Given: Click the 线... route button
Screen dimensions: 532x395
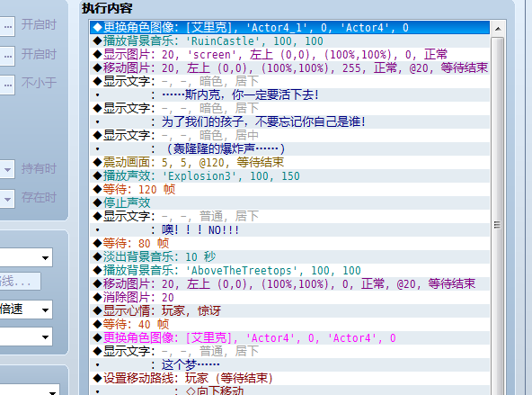Looking at the screenshot, I should coord(20,282).
